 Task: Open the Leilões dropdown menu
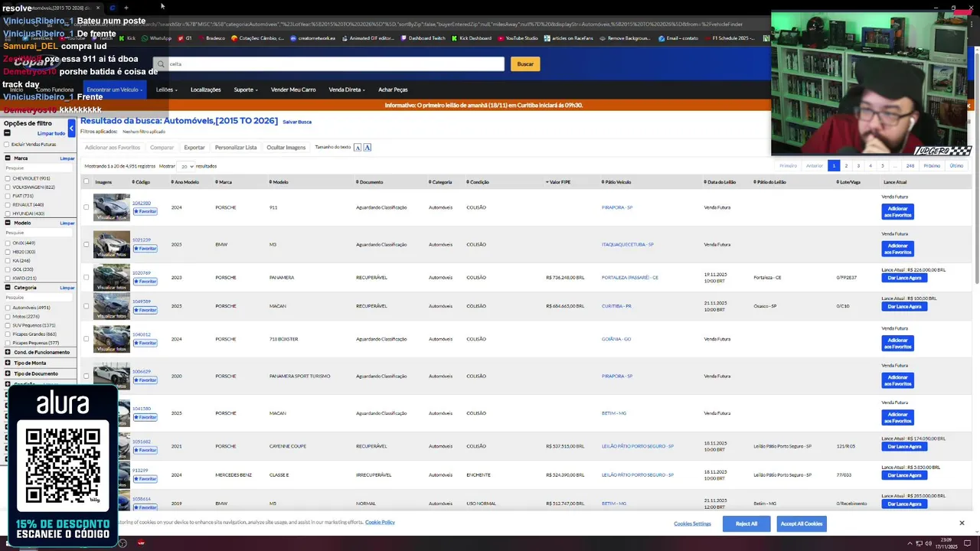click(167, 90)
